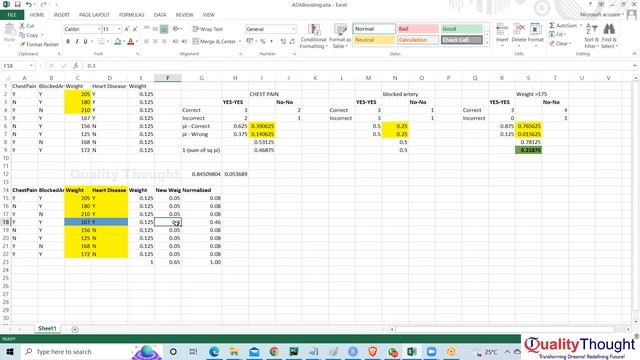Toggle align text right
This screenshot has height=360, width=640.
[164, 41]
